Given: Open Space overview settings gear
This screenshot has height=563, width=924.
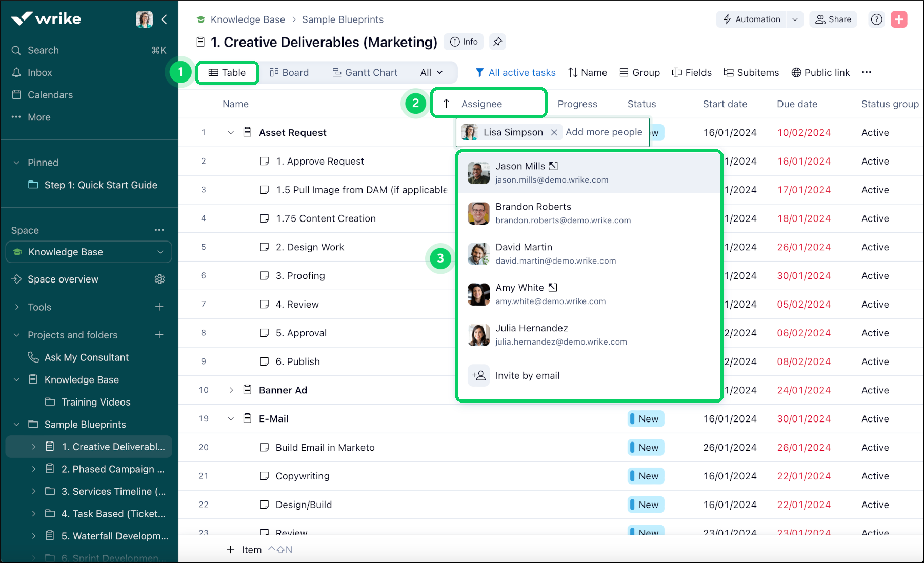Looking at the screenshot, I should coord(160,279).
